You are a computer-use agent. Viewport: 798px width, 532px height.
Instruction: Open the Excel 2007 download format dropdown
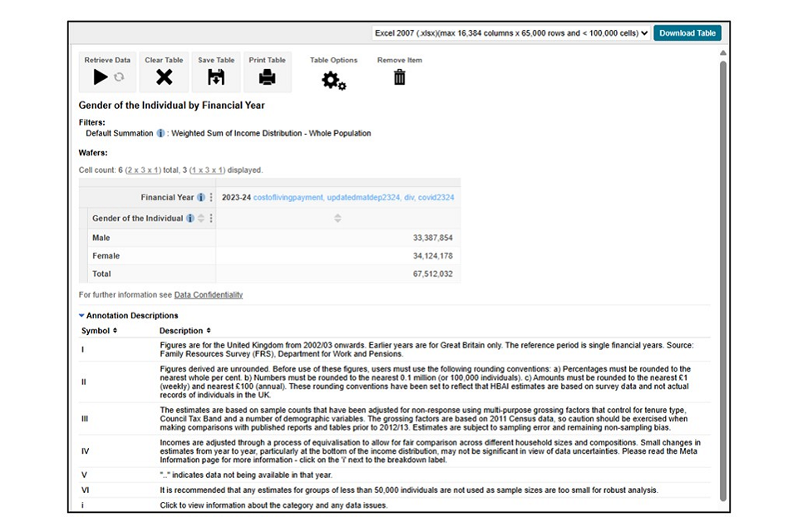click(510, 33)
